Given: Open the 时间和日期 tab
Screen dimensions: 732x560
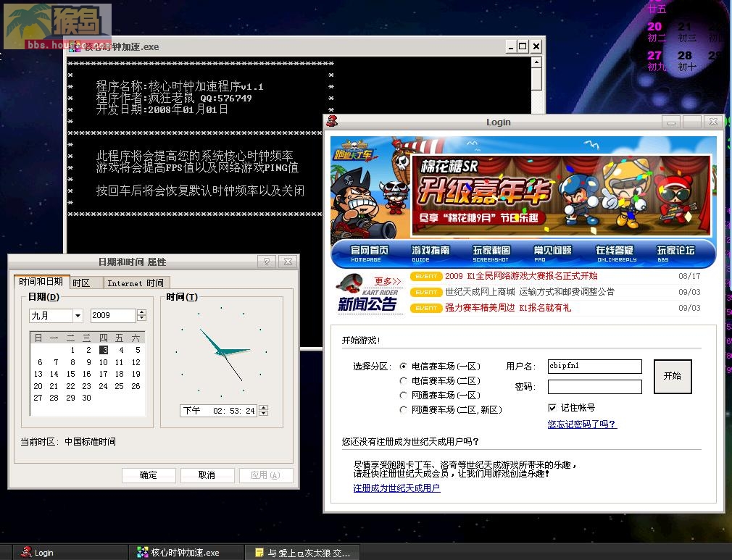Looking at the screenshot, I should click(x=41, y=282).
